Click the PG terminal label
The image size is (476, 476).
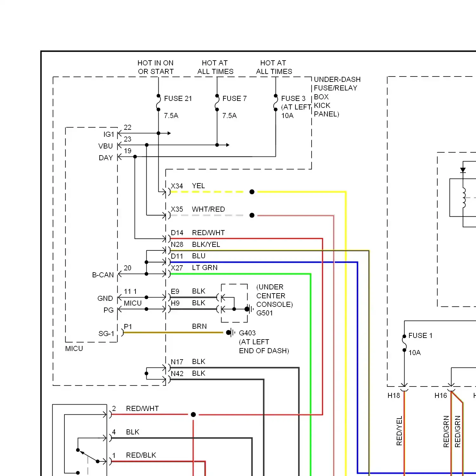click(x=109, y=310)
